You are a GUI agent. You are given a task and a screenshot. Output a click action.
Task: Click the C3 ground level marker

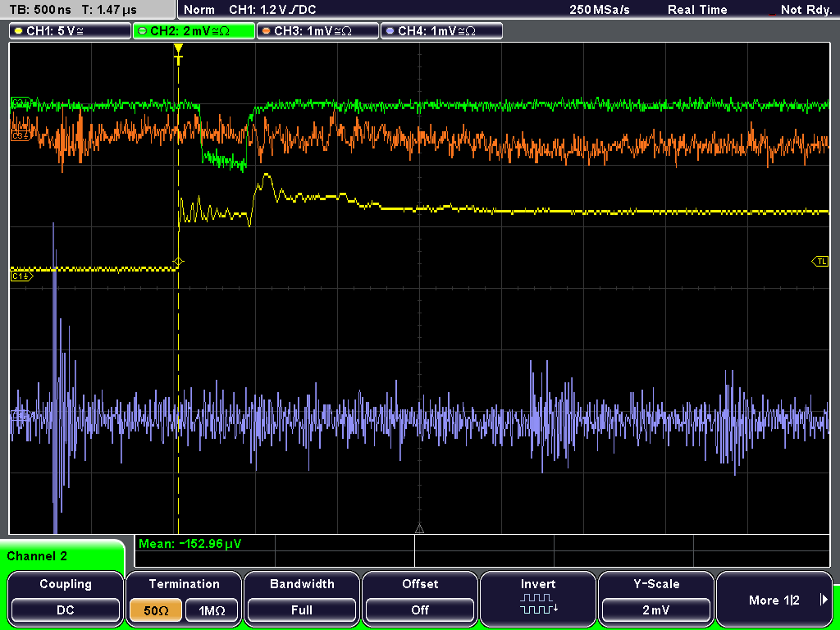coord(20,136)
